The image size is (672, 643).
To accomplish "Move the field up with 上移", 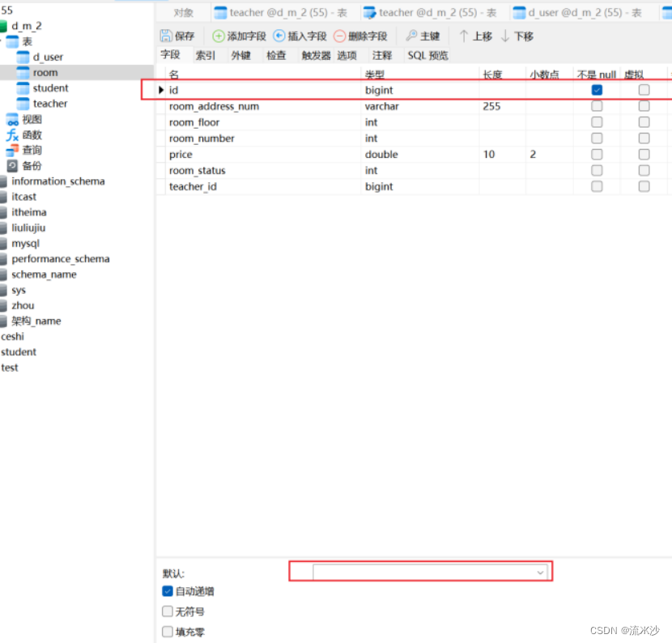I will pos(476,36).
